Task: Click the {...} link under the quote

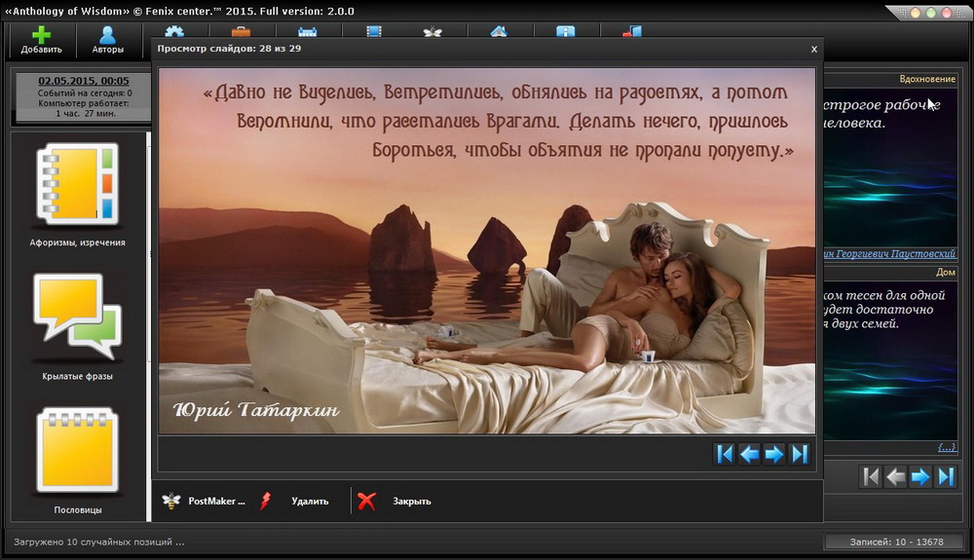Action: tap(946, 447)
